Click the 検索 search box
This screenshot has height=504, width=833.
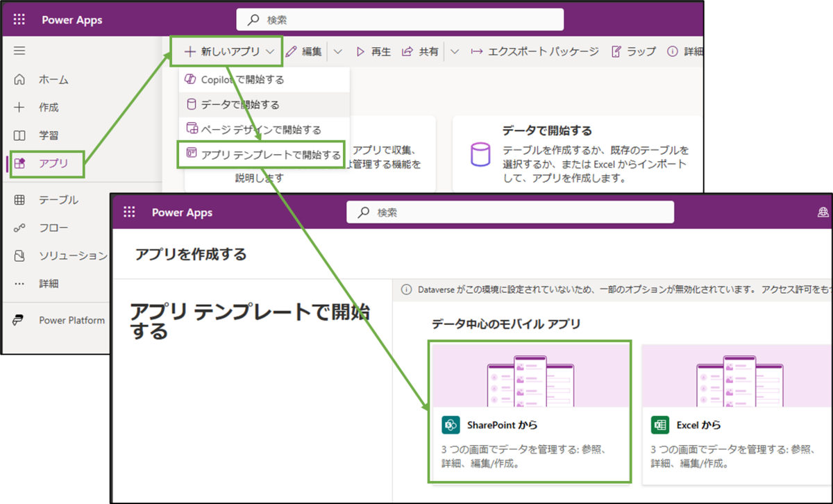399,19
